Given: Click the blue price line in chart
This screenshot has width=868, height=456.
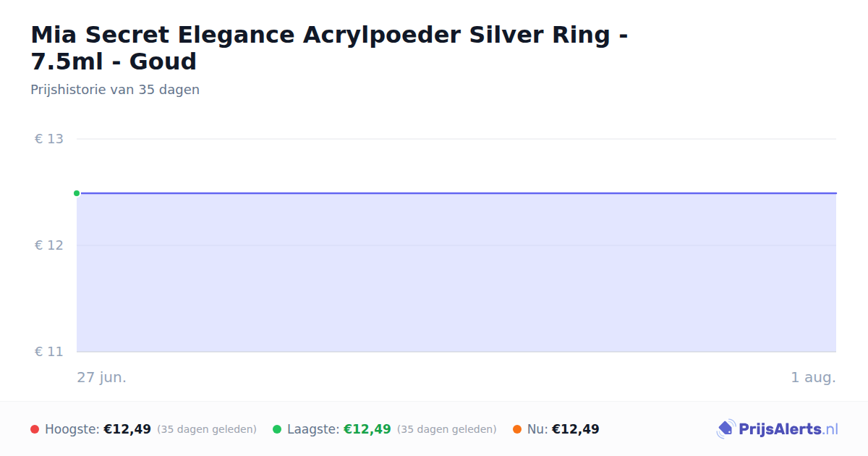Looking at the screenshot, I should pos(456,193).
